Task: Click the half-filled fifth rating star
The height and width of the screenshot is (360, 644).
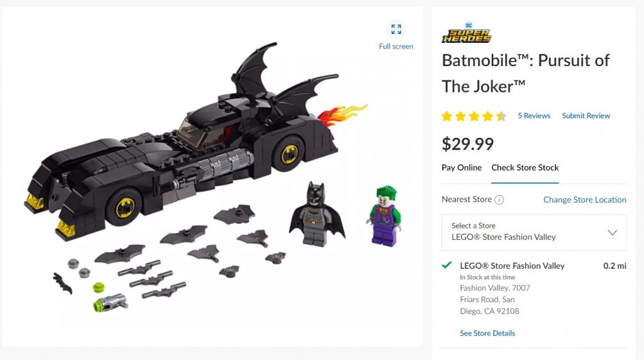Action: (x=501, y=116)
